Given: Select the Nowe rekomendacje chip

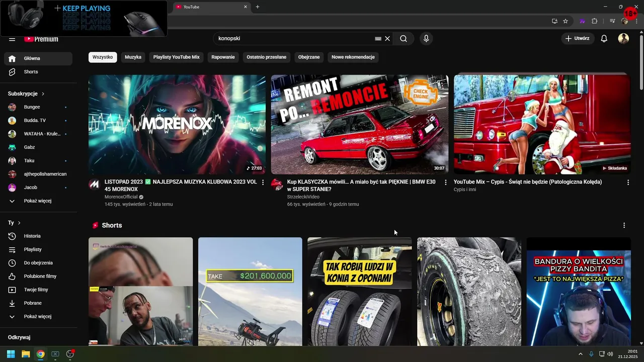Looking at the screenshot, I should [x=353, y=57].
